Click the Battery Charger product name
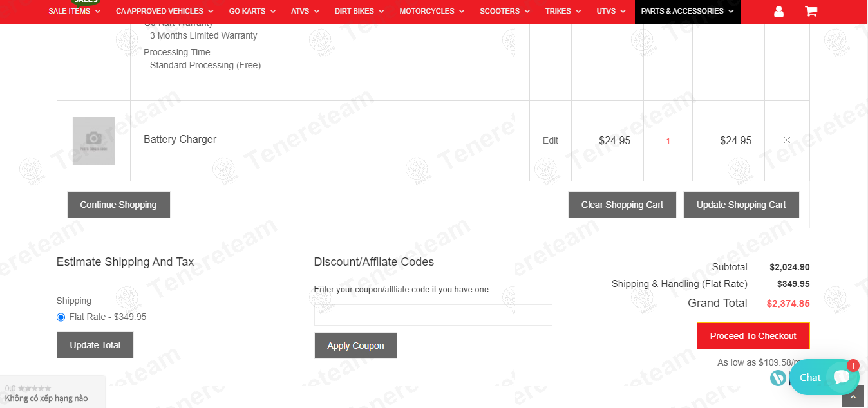 (x=180, y=140)
